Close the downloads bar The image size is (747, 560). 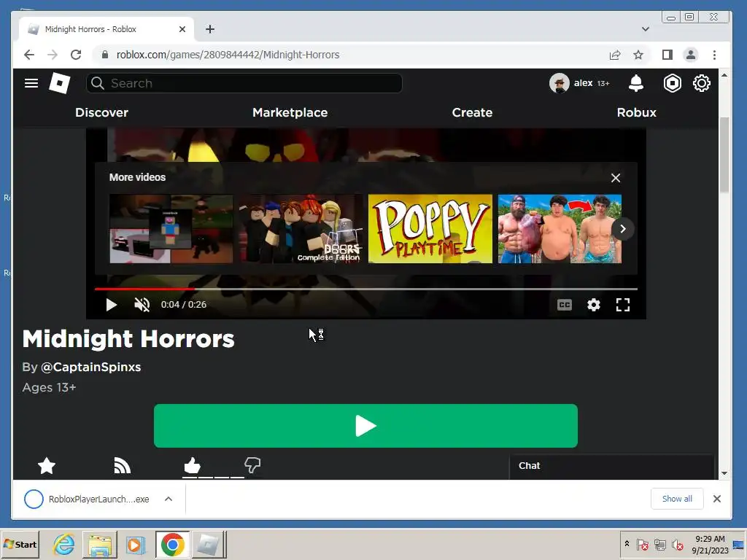717,499
